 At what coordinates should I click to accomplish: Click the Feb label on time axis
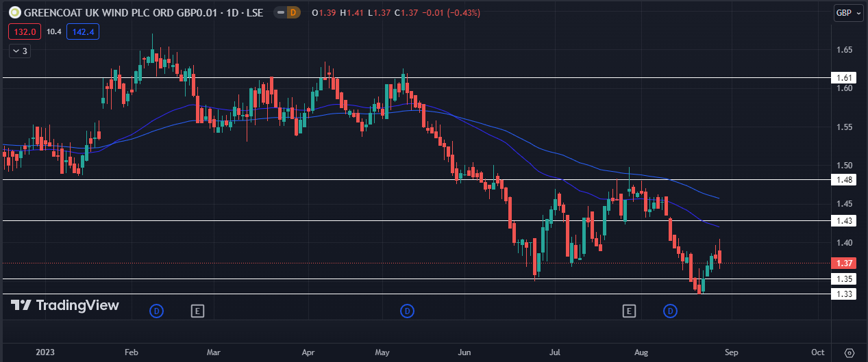[x=132, y=352]
